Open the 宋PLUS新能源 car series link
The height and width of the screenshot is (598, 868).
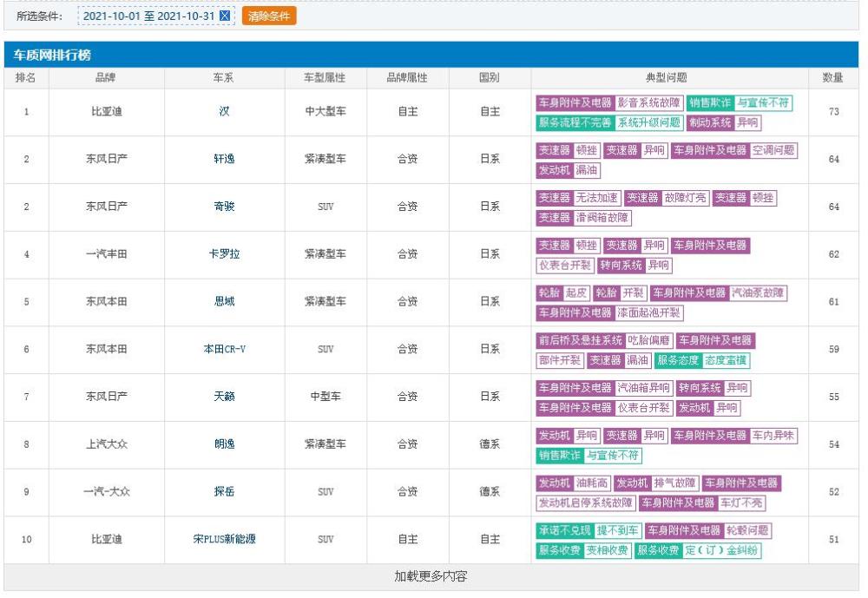point(224,539)
